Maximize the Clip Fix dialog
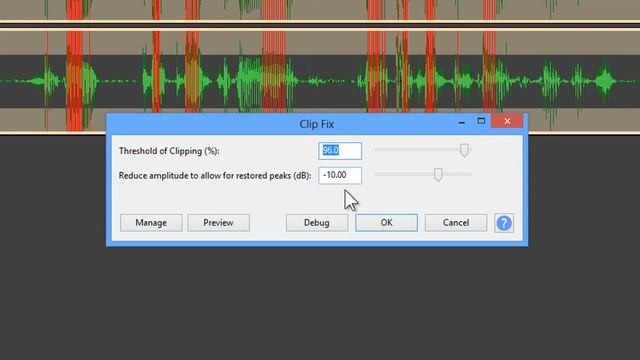The height and width of the screenshot is (360, 640). (x=481, y=121)
